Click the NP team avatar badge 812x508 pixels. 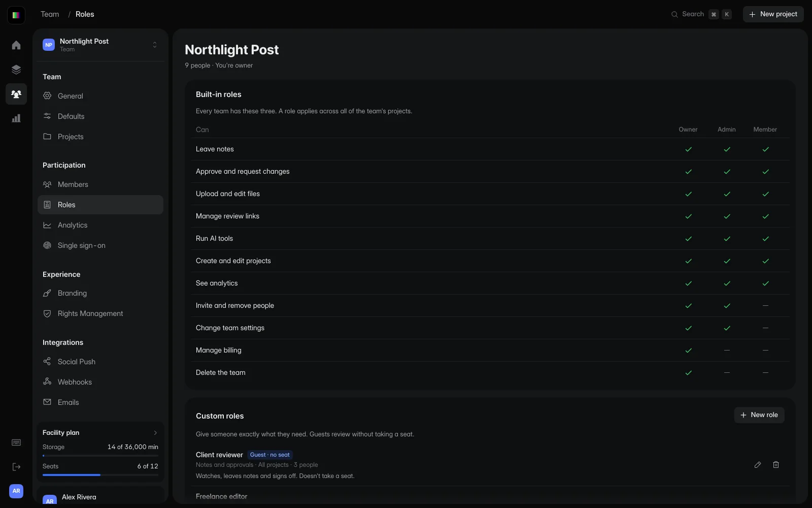point(49,45)
